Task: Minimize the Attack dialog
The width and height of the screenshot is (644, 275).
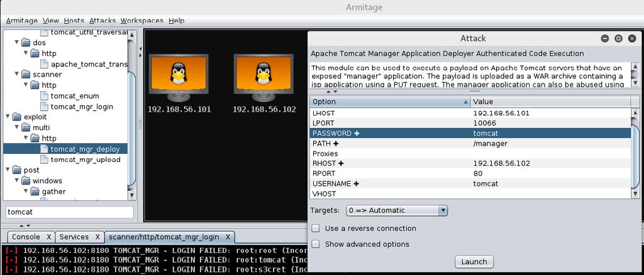Action: (x=604, y=38)
